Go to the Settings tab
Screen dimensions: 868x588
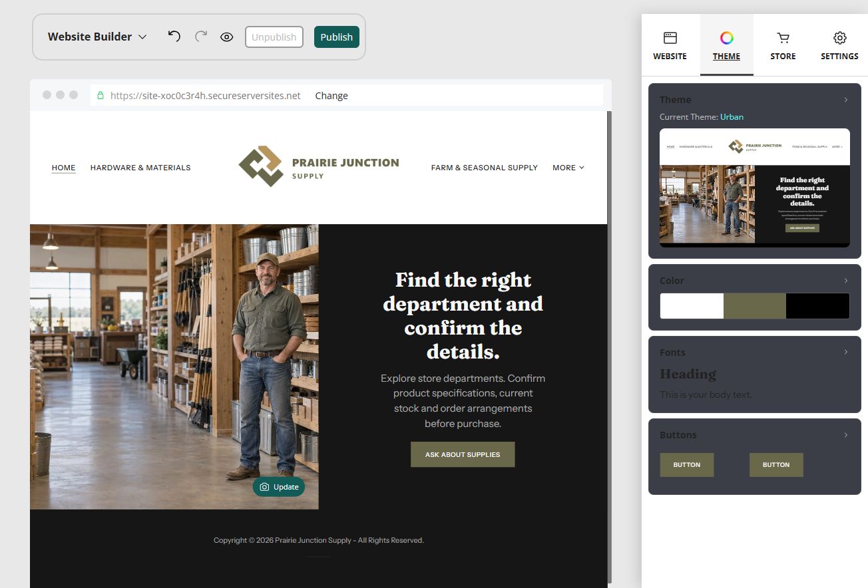[840, 45]
